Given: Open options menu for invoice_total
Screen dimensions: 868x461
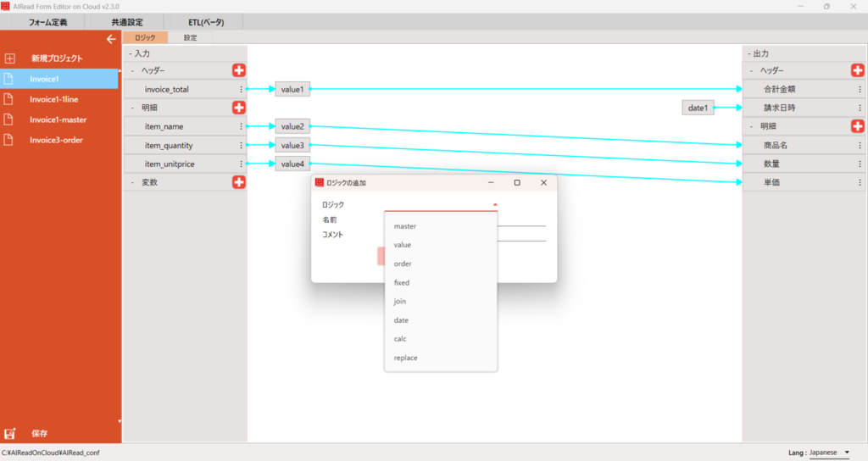Looking at the screenshot, I should 241,89.
